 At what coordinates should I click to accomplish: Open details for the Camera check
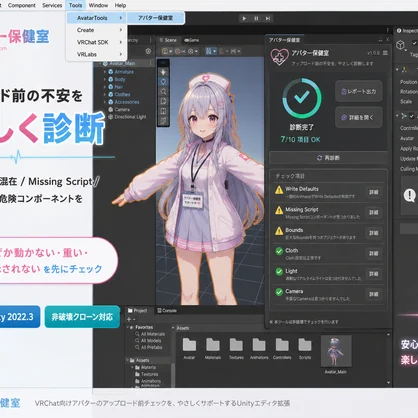374,294
